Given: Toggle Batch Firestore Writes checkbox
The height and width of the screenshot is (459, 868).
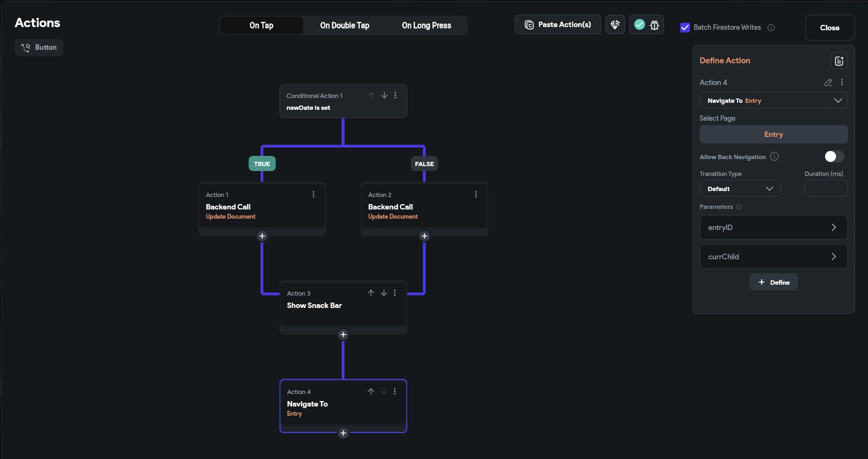Looking at the screenshot, I should click(x=685, y=28).
